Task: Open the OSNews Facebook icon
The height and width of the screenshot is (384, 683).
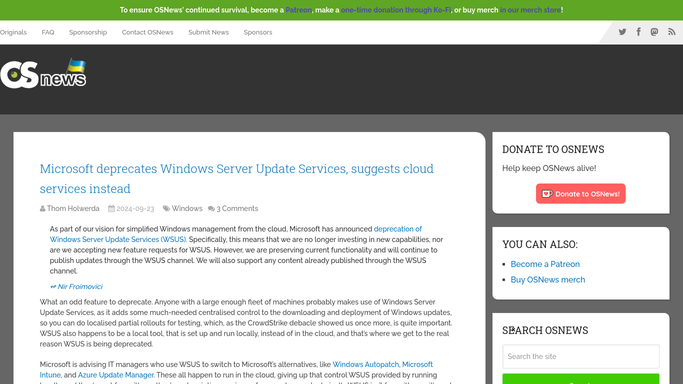Action: [639, 32]
